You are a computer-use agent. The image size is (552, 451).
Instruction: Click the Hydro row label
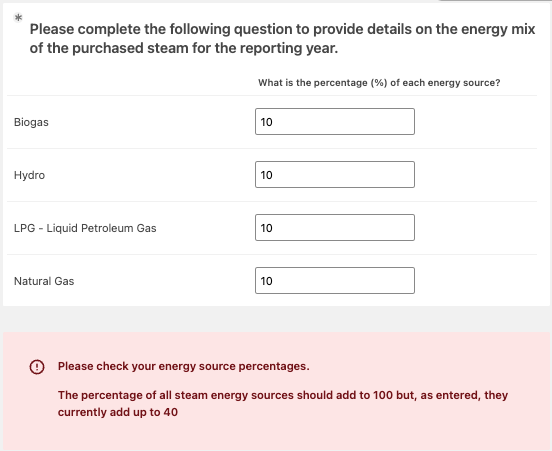click(30, 175)
